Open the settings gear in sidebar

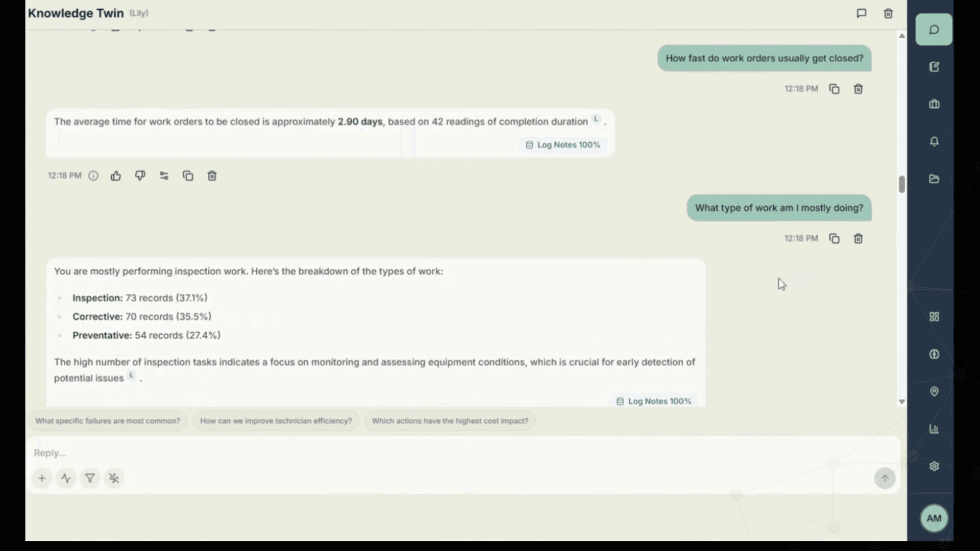coord(934,466)
